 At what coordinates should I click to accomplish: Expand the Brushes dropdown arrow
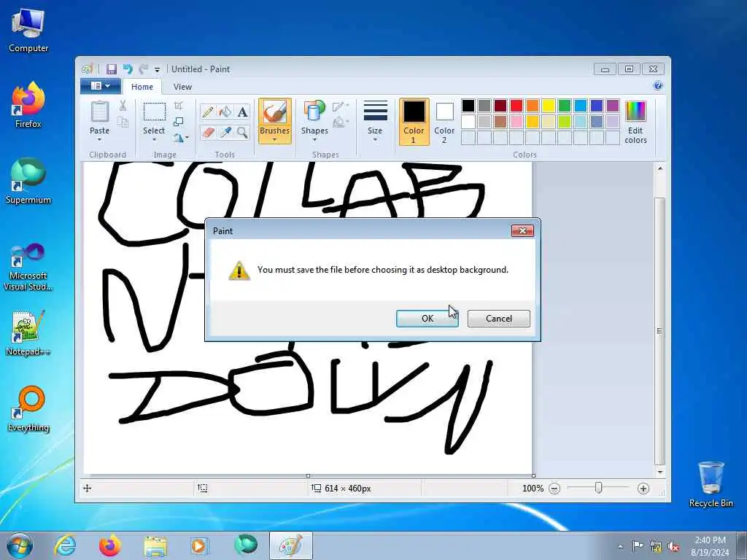[274, 140]
